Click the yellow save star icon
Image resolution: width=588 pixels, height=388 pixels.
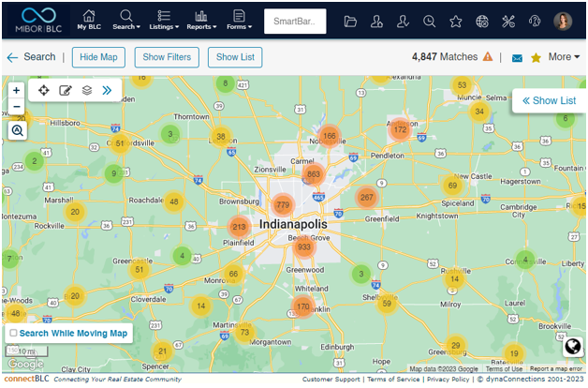click(536, 58)
